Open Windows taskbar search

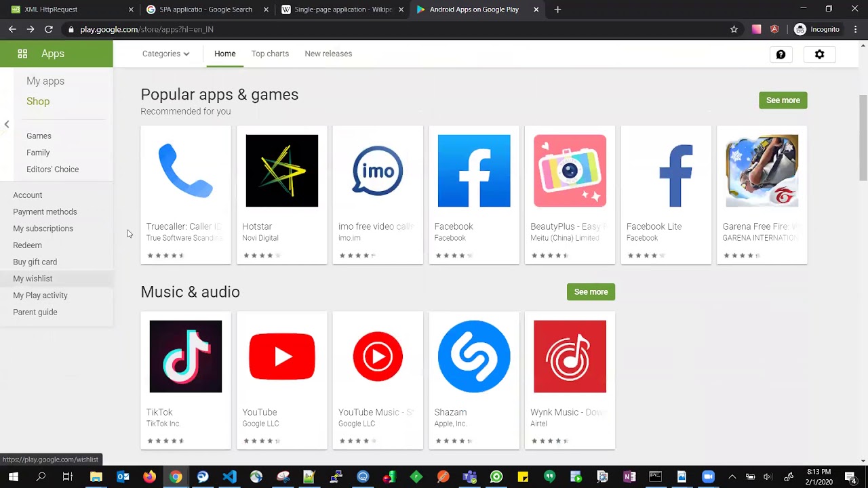coord(41,477)
